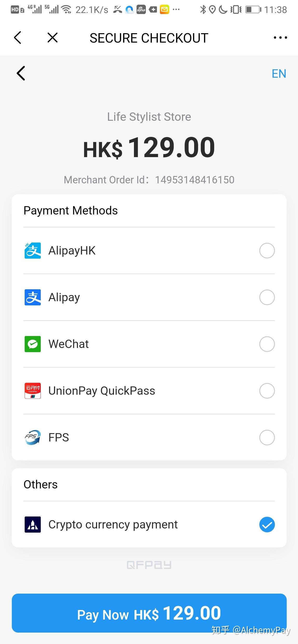Select the AlipayHK payment icon
The height and width of the screenshot is (644, 298).
coord(32,250)
